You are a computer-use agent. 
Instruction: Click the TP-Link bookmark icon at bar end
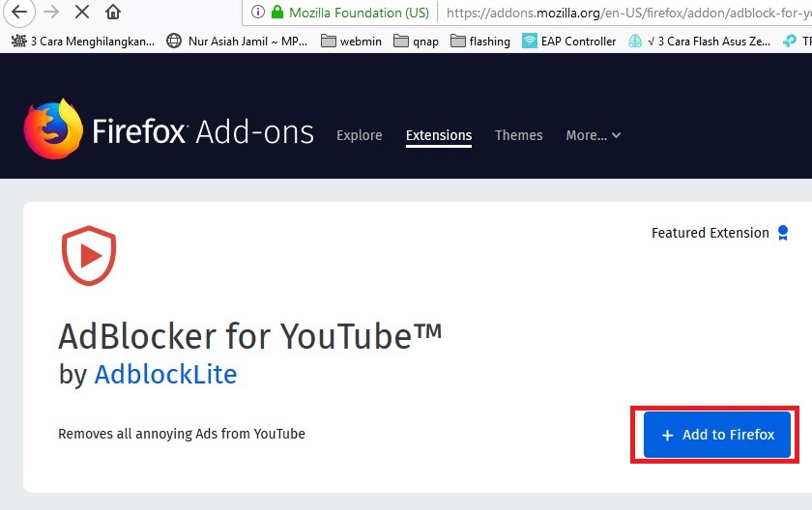tap(790, 41)
